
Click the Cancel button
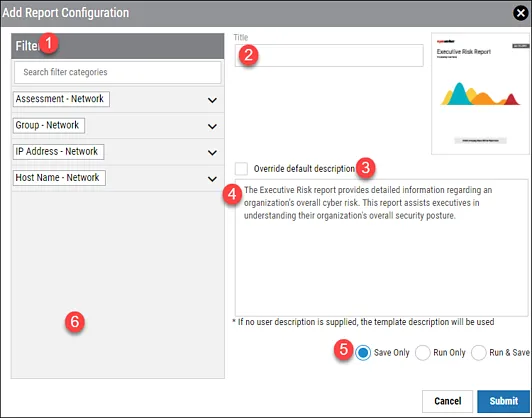(x=448, y=401)
